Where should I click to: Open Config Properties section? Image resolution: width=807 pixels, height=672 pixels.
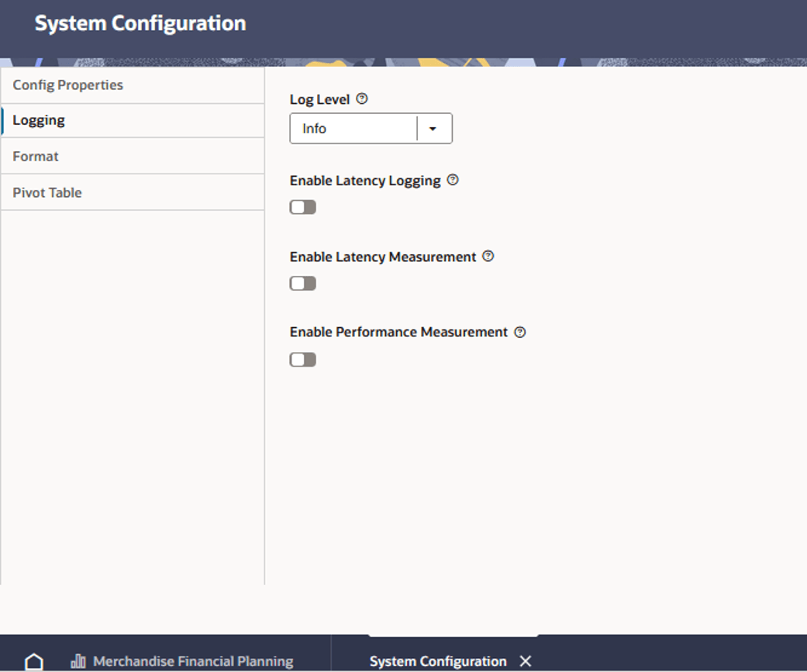tap(133, 85)
